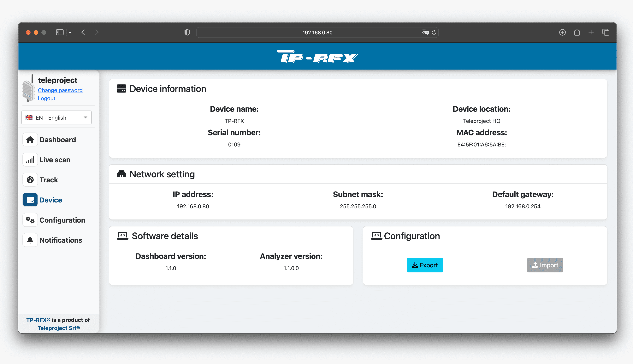This screenshot has width=633, height=364.
Task: Select the Track gauge icon
Action: coord(30,180)
